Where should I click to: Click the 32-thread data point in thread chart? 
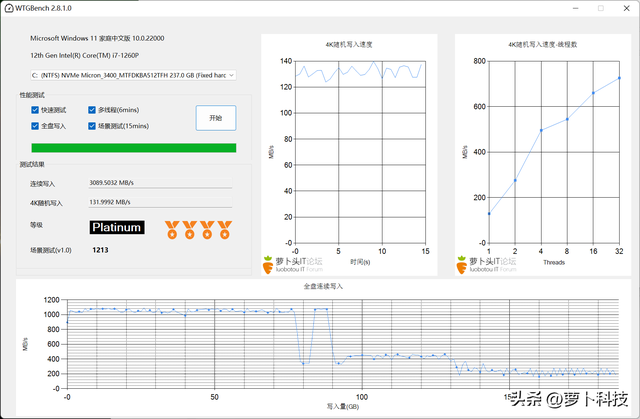[x=619, y=78]
